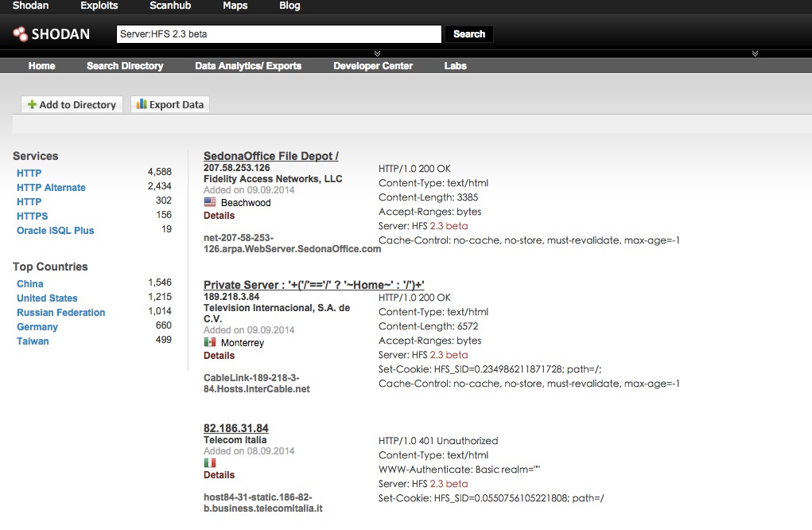The width and height of the screenshot is (812, 530).
Task: Filter by Oracle iSQL Plus service
Action: [56, 231]
